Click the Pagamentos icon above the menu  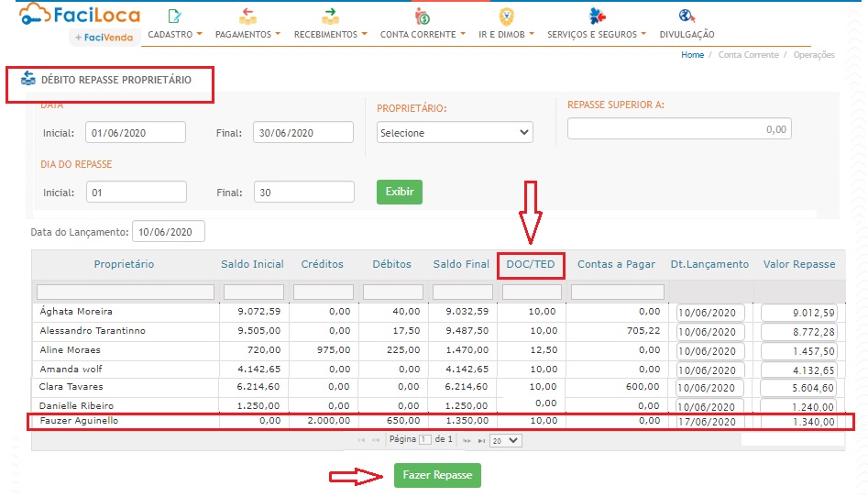coord(247,16)
